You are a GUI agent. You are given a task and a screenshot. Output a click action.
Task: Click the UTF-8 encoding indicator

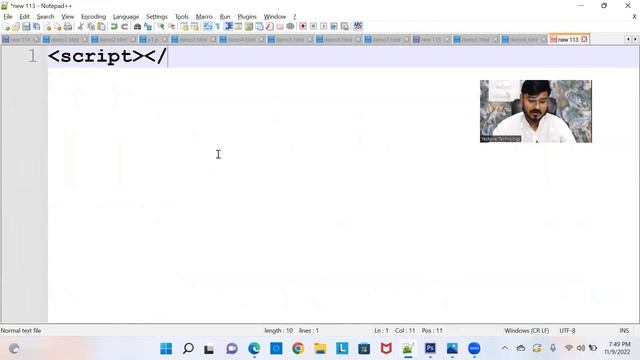pyautogui.click(x=567, y=331)
